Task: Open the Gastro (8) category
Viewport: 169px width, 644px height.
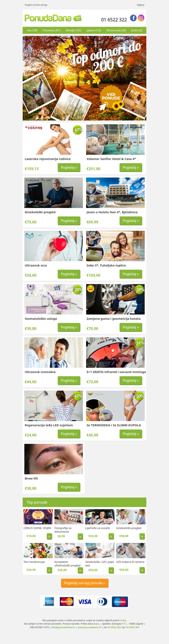Action: [136, 30]
